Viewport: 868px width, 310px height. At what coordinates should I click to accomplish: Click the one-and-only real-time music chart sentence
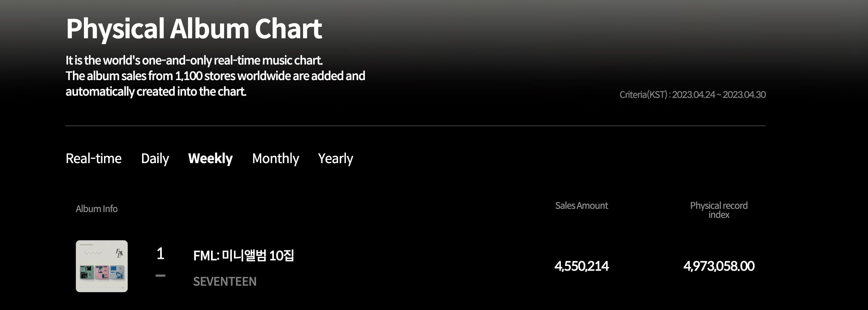[194, 60]
